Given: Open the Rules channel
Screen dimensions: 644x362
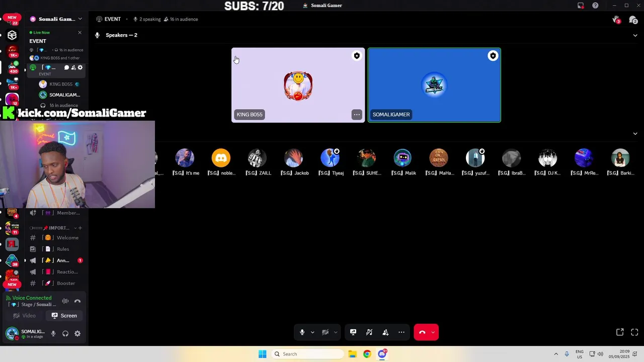Looking at the screenshot, I should pos(56,249).
